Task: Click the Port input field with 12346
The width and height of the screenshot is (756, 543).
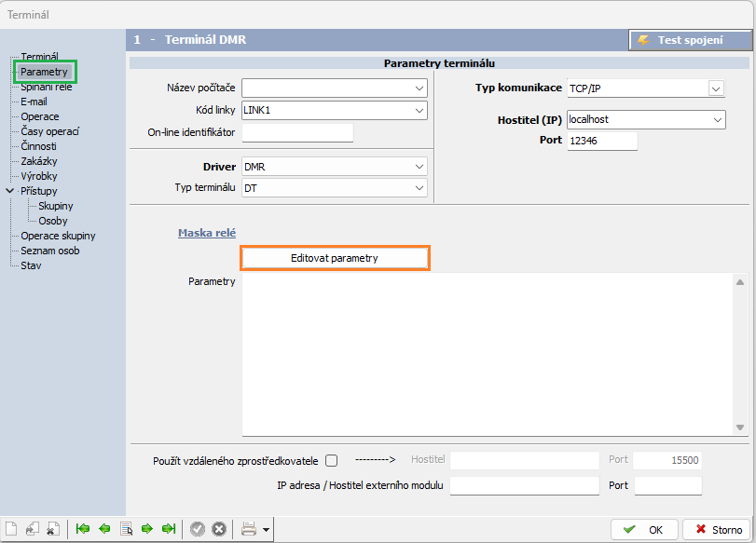Action: pyautogui.click(x=601, y=141)
